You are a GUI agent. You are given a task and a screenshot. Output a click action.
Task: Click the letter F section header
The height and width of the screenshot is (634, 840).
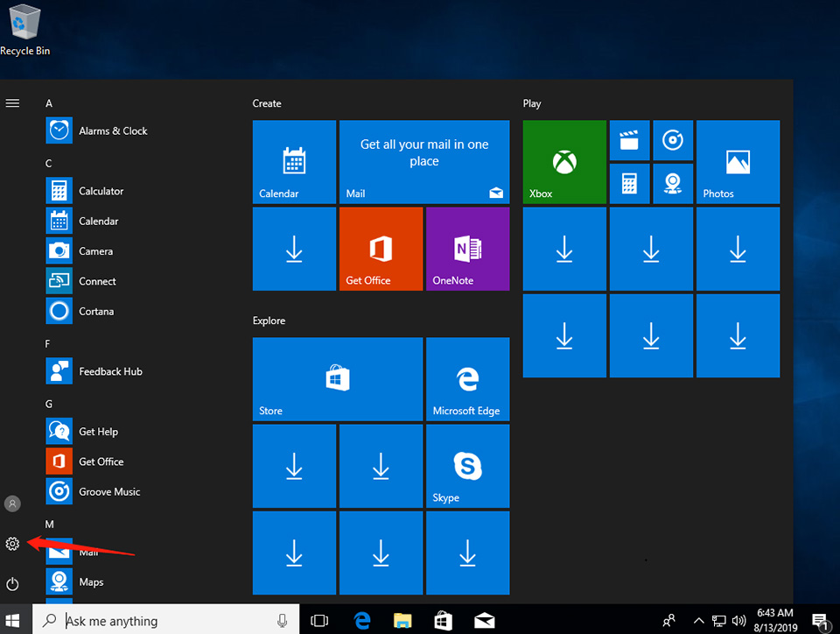pyautogui.click(x=47, y=343)
